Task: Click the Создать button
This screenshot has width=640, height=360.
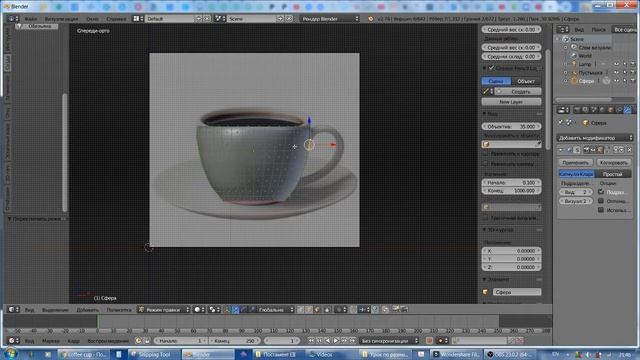Action: pos(519,91)
